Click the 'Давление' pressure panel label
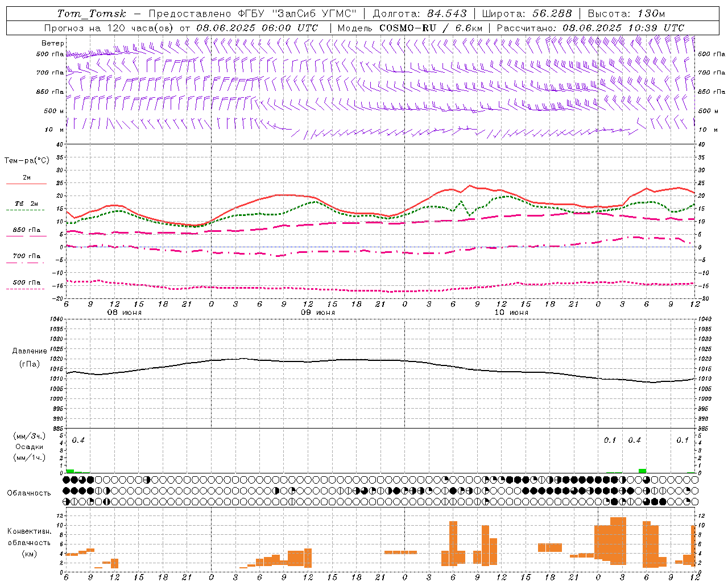Image resolution: width=728 pixels, height=582 pixels. pyautogui.click(x=30, y=351)
